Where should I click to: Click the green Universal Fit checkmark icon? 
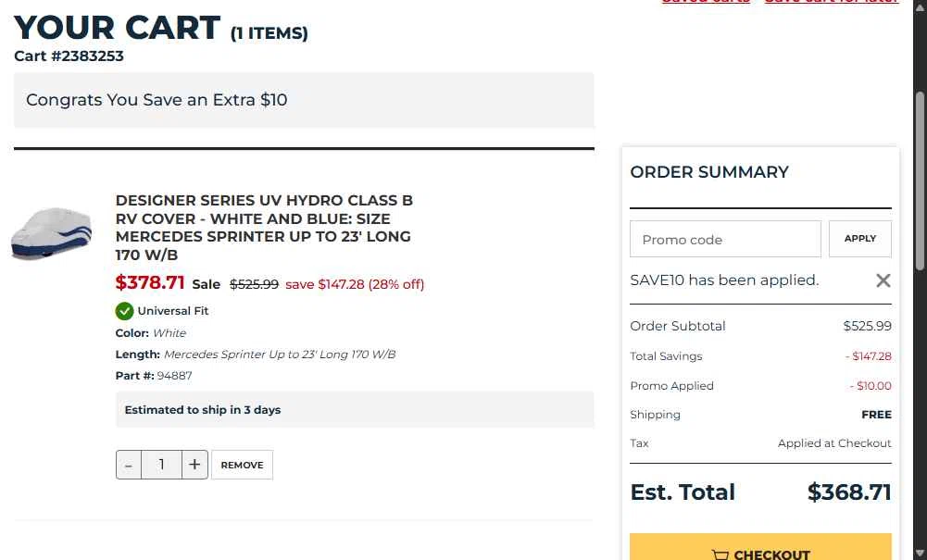click(124, 311)
